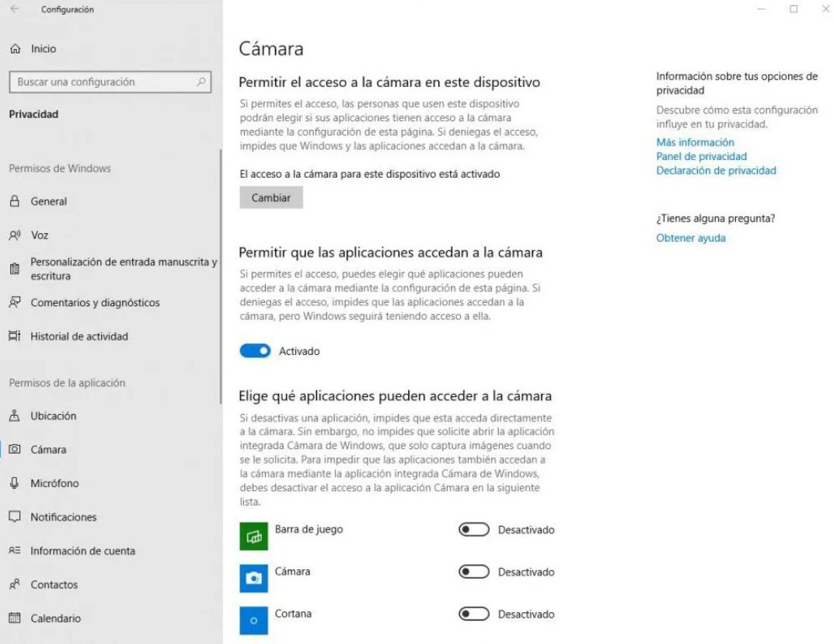Enable camera access for Cámara app
This screenshot has width=834, height=644.
coord(474,572)
